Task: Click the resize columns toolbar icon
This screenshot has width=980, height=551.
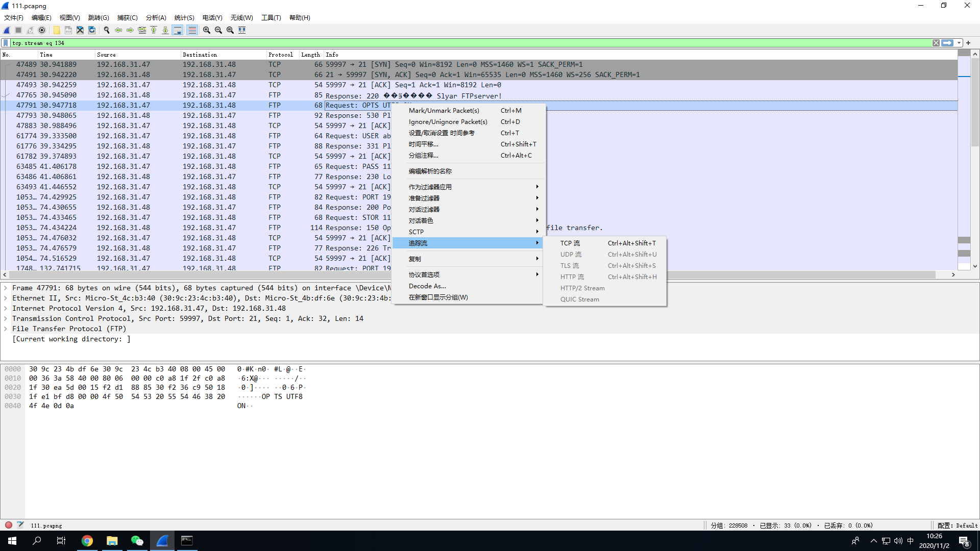Action: coord(242,30)
